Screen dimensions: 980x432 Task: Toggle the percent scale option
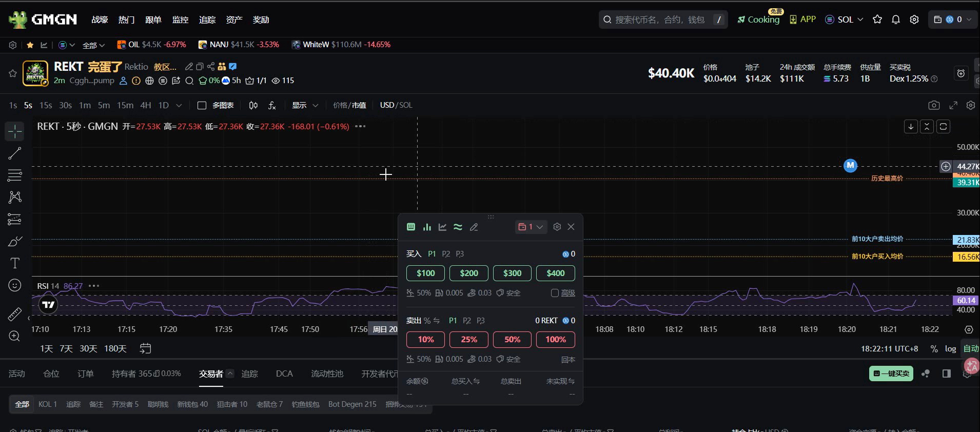[934, 349]
